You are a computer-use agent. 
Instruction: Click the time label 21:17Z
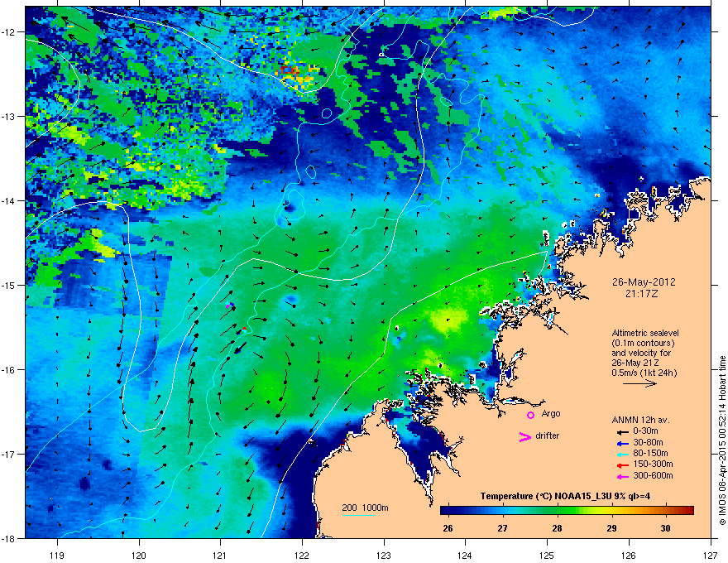(x=641, y=294)
